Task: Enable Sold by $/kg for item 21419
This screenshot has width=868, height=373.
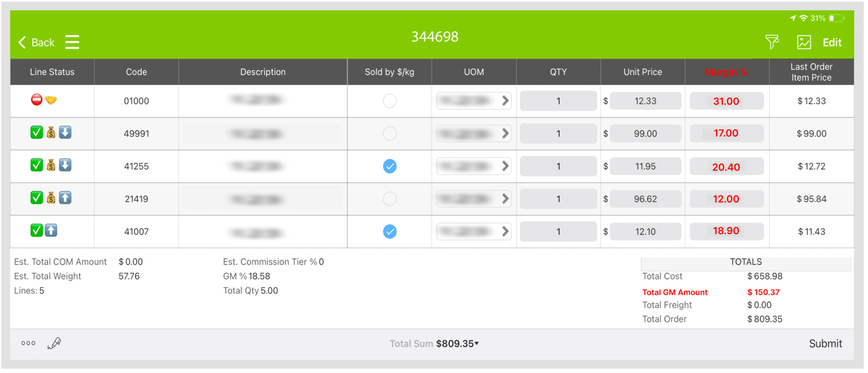Action: pos(390,199)
